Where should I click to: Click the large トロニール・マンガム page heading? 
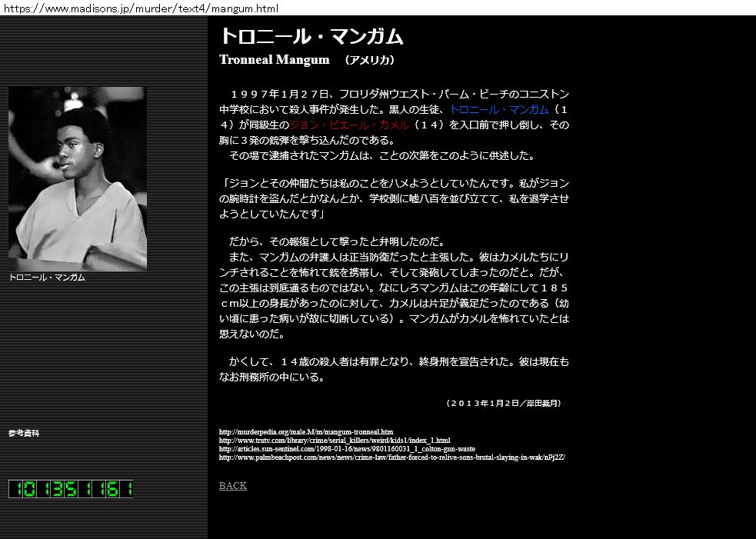pyautogui.click(x=311, y=36)
